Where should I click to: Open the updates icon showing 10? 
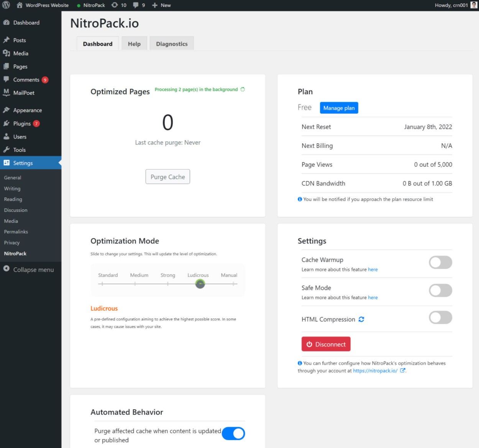[x=115, y=5]
